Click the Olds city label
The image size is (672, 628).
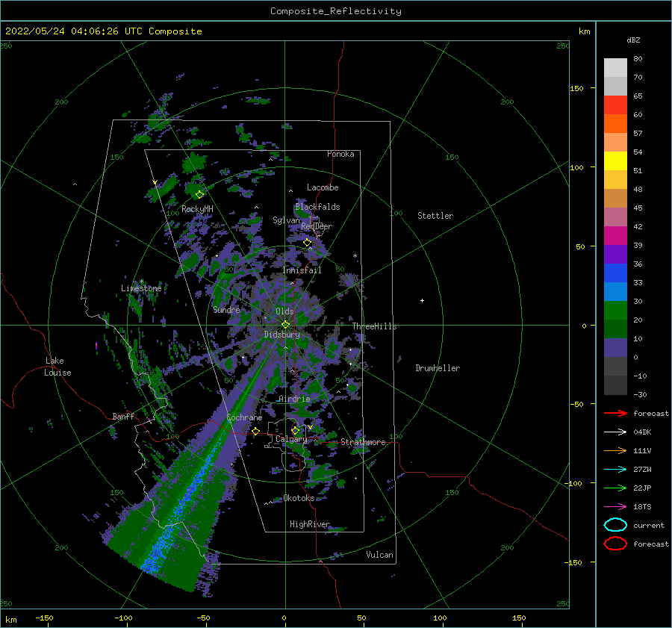pyautogui.click(x=284, y=311)
